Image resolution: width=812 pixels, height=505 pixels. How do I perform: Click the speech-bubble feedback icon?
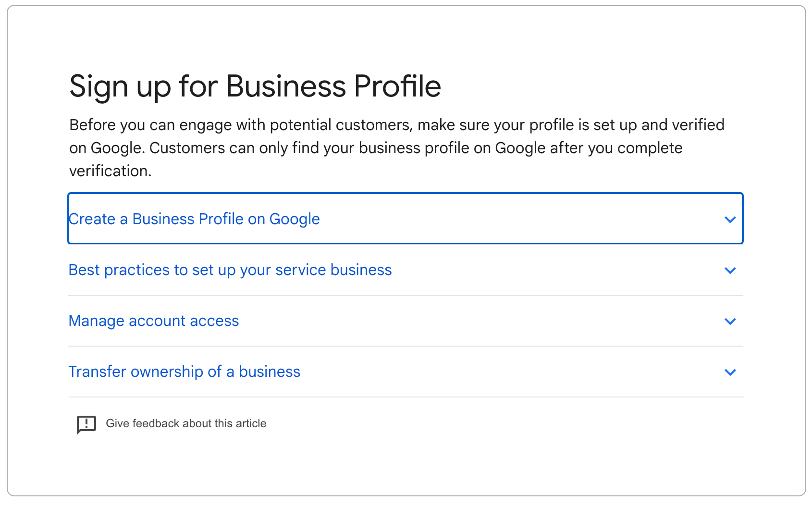pyautogui.click(x=86, y=424)
